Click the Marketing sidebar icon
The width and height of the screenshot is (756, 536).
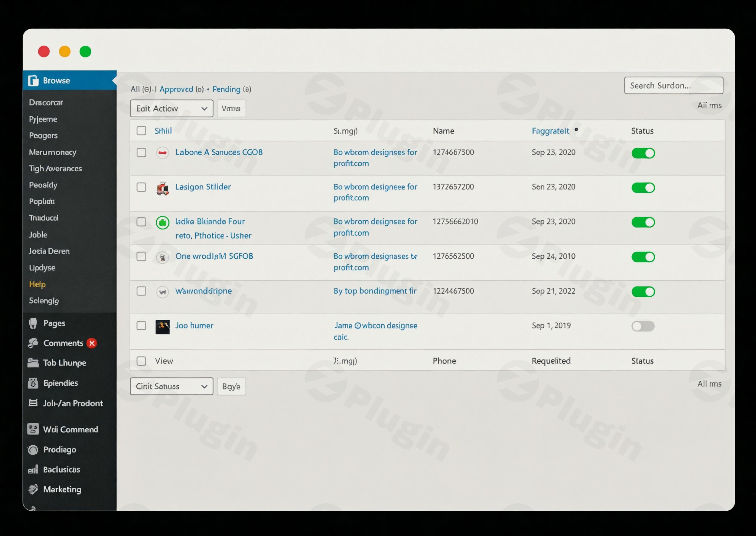pos(33,489)
